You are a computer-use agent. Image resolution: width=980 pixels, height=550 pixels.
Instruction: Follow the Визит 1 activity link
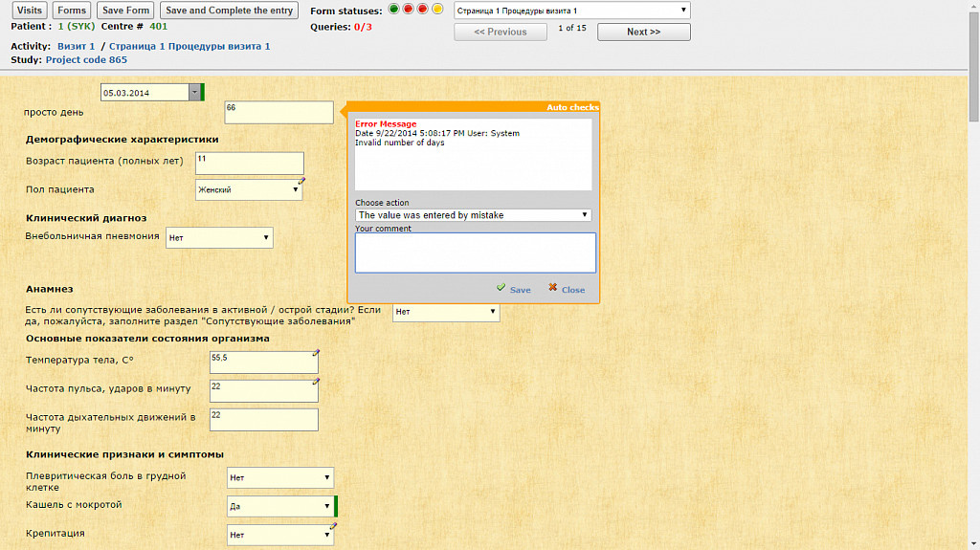coord(75,46)
